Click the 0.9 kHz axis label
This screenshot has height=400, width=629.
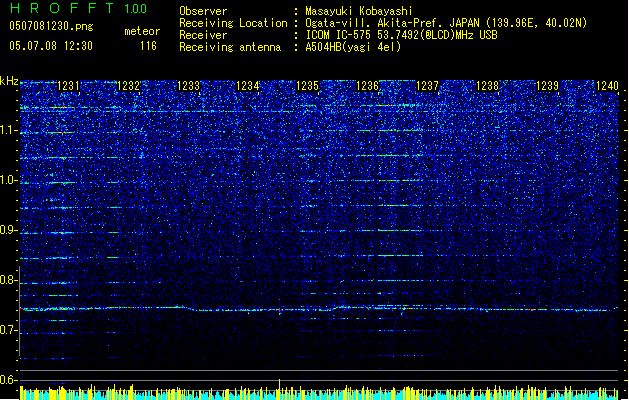pyautogui.click(x=8, y=230)
